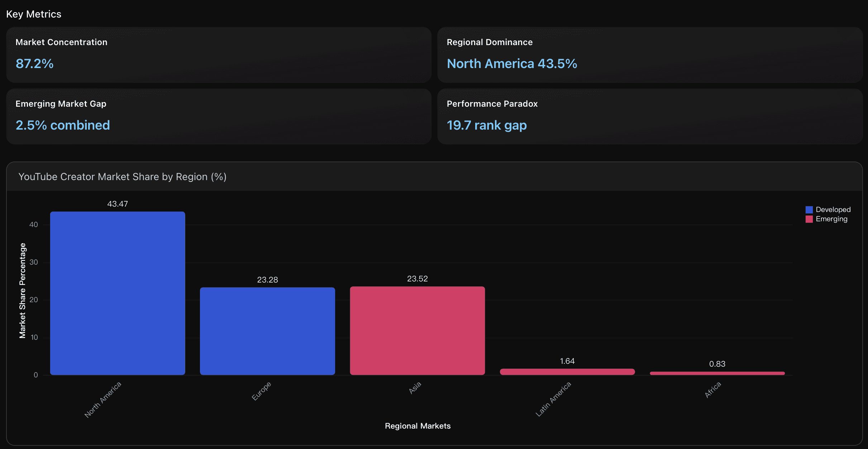Click the North America bar

point(118,294)
